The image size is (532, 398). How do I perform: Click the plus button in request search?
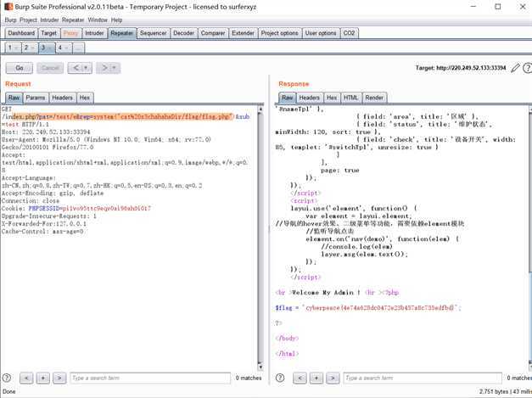point(43,378)
